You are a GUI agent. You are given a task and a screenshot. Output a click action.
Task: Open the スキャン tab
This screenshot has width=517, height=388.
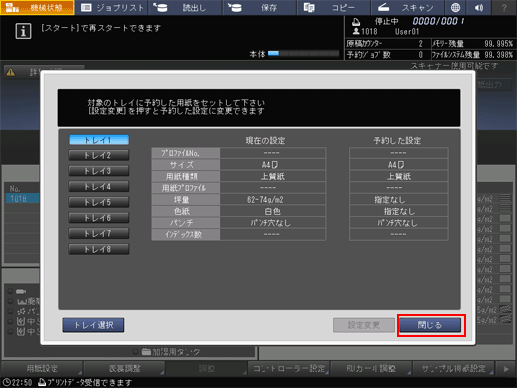pos(408,7)
